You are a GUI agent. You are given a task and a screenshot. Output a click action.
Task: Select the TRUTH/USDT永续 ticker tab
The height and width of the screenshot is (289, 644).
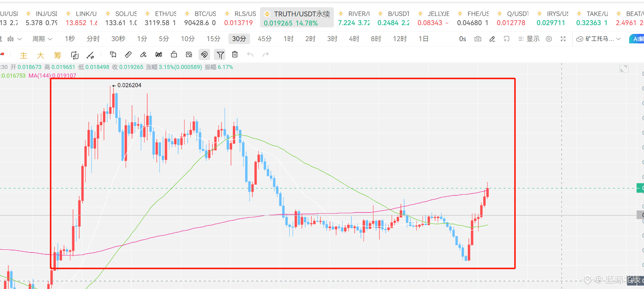click(x=297, y=18)
